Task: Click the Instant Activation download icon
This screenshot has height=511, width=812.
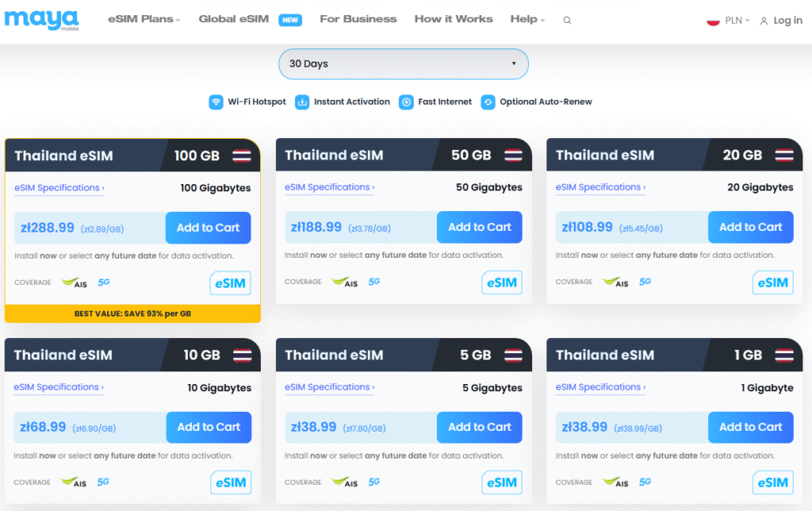Action: pos(302,102)
